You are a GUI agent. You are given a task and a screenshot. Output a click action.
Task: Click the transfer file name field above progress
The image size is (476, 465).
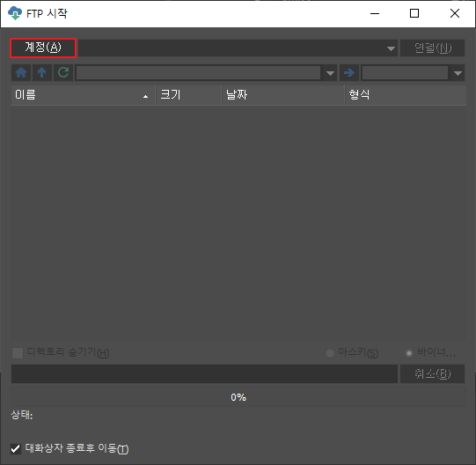coord(204,373)
